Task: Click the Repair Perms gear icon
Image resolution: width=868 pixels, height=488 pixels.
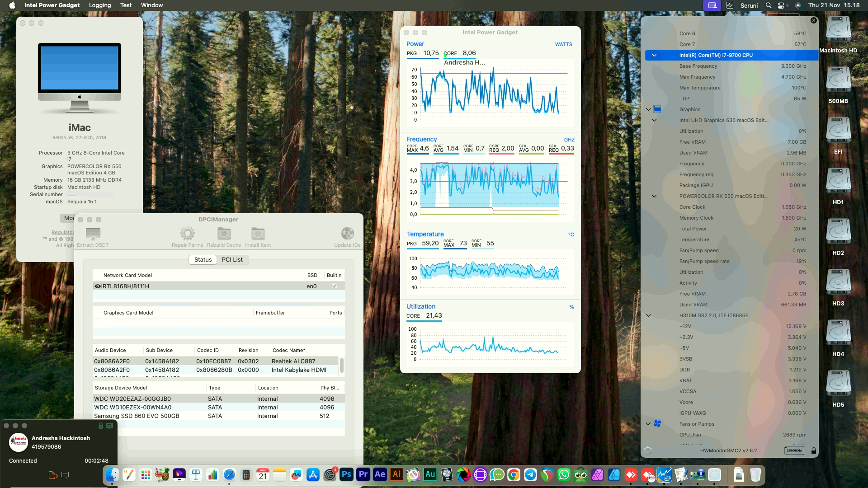Action: tap(187, 234)
